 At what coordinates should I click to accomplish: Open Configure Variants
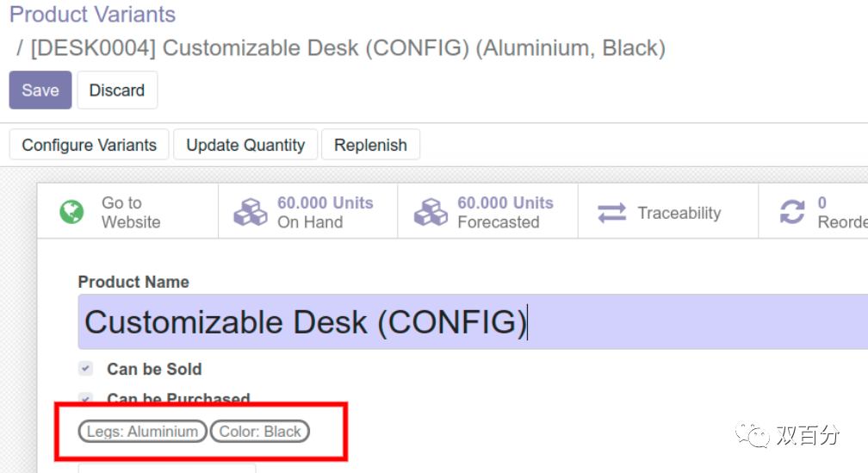point(90,145)
